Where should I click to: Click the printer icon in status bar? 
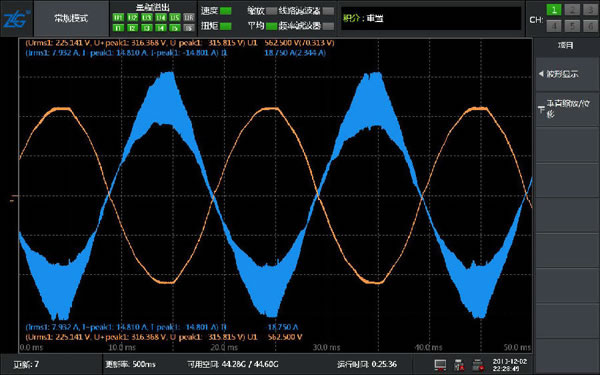(x=477, y=365)
